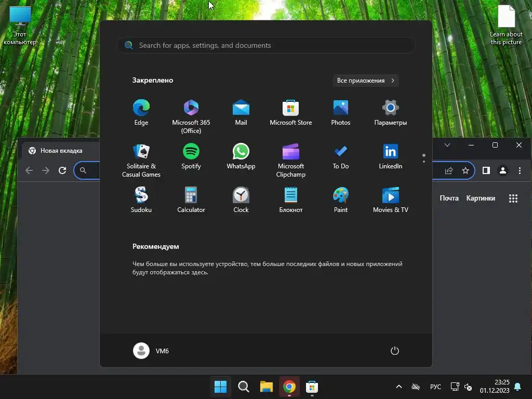Launch the Clock app
The image size is (532, 399).
pos(241,200)
